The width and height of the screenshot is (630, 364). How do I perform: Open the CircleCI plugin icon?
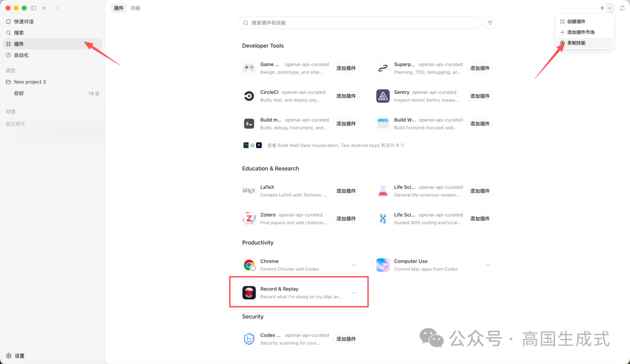(x=249, y=96)
